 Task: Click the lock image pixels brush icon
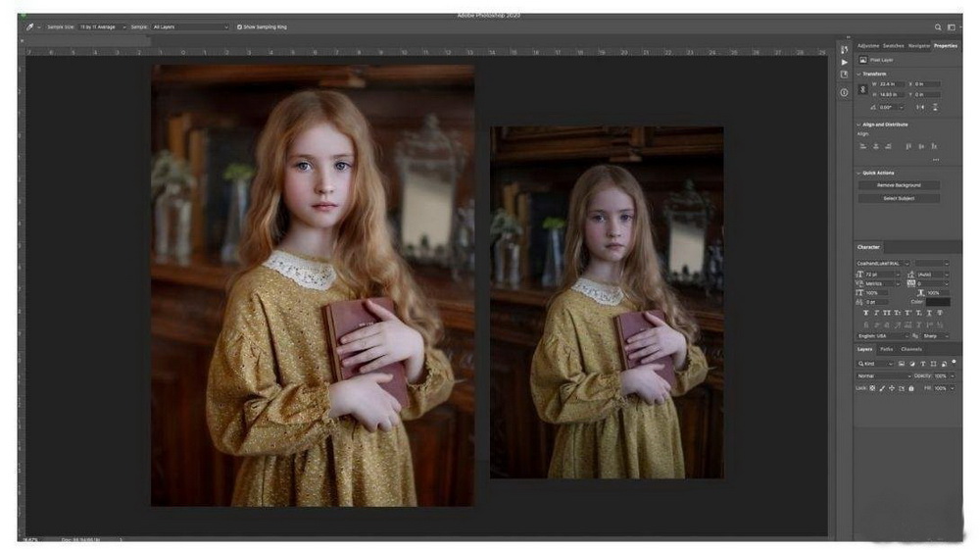coord(882,388)
